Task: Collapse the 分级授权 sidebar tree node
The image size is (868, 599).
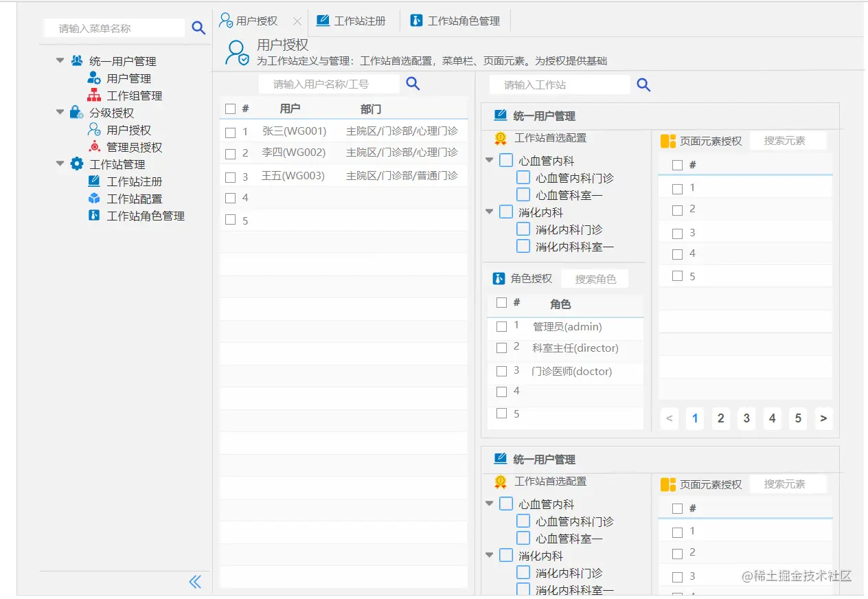Action: click(x=60, y=112)
